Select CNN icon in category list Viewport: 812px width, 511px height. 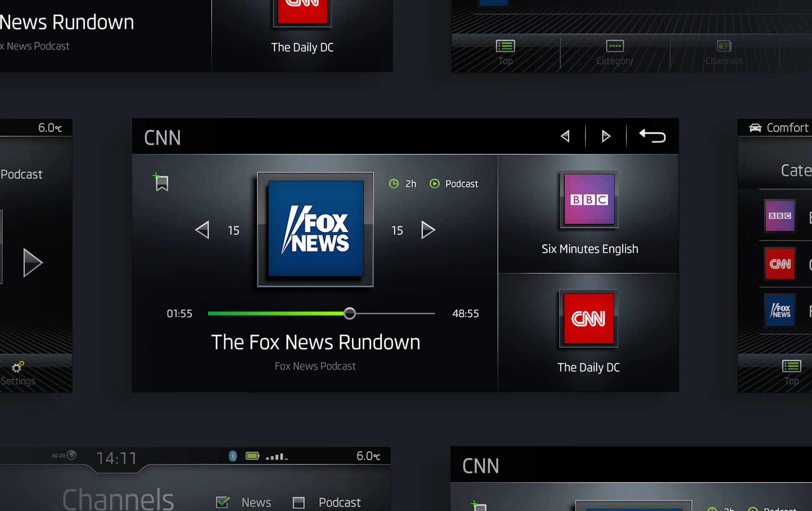[x=780, y=264]
